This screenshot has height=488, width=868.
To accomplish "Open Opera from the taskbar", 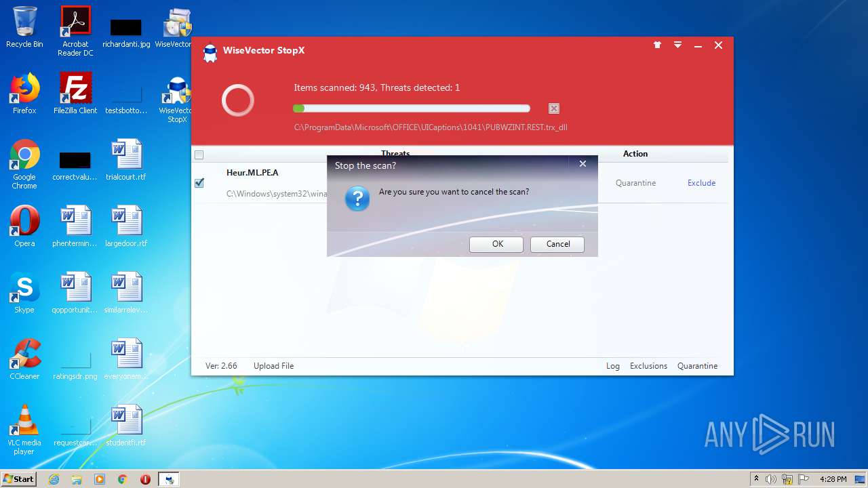I will pyautogui.click(x=146, y=479).
